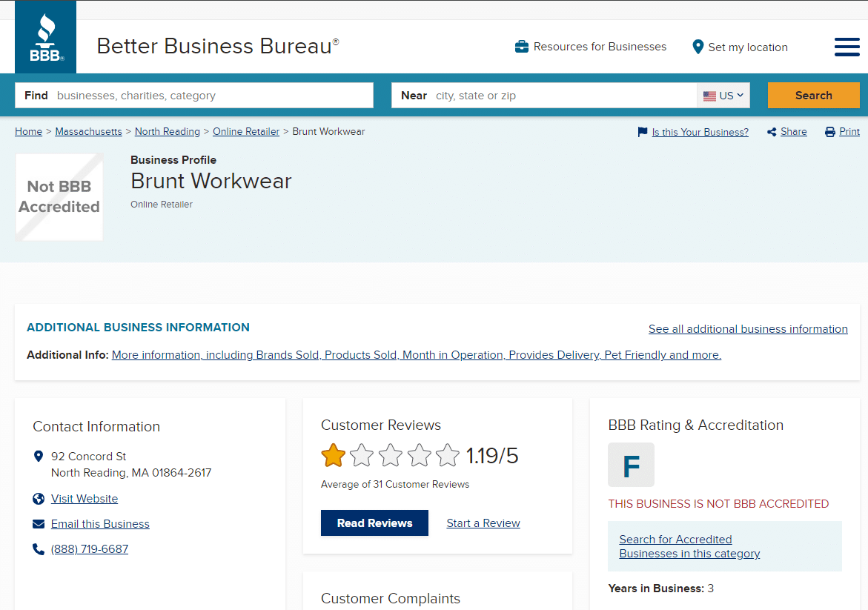Click the briefcase Resources for Businesses icon
Screen dimensions: 868x610
(x=522, y=47)
